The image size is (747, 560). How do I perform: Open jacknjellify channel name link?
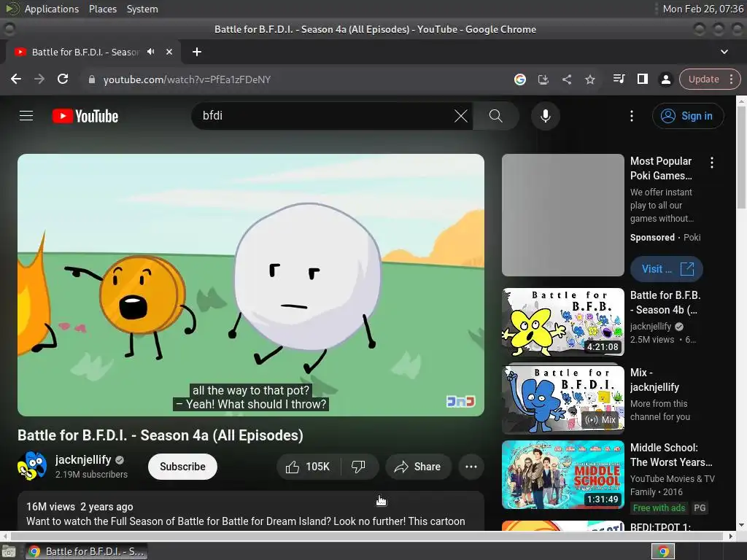coord(83,459)
